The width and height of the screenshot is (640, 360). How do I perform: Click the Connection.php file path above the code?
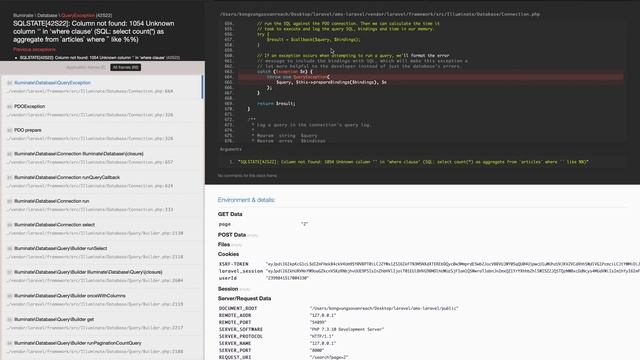(x=380, y=14)
